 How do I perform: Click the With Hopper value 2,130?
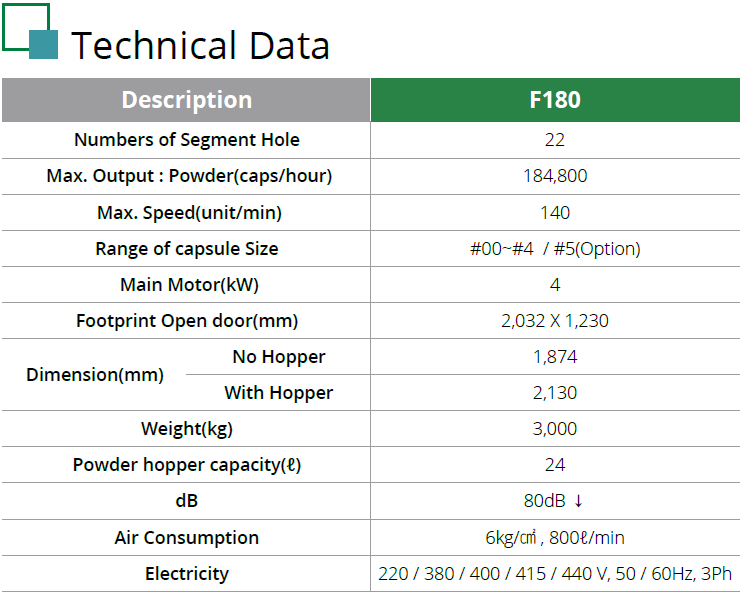555,393
